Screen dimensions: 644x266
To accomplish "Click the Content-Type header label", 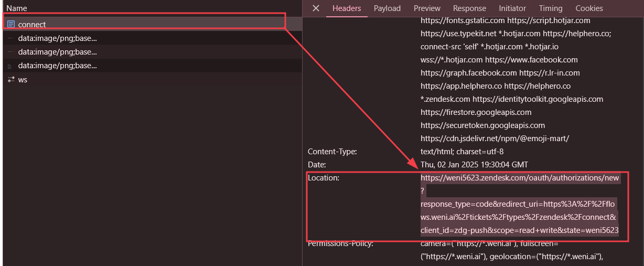I will tap(332, 152).
